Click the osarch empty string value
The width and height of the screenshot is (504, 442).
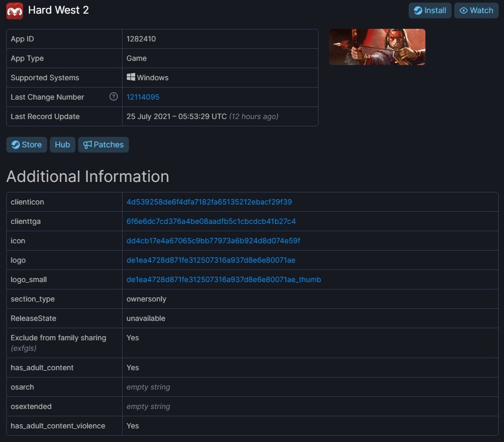coord(148,387)
